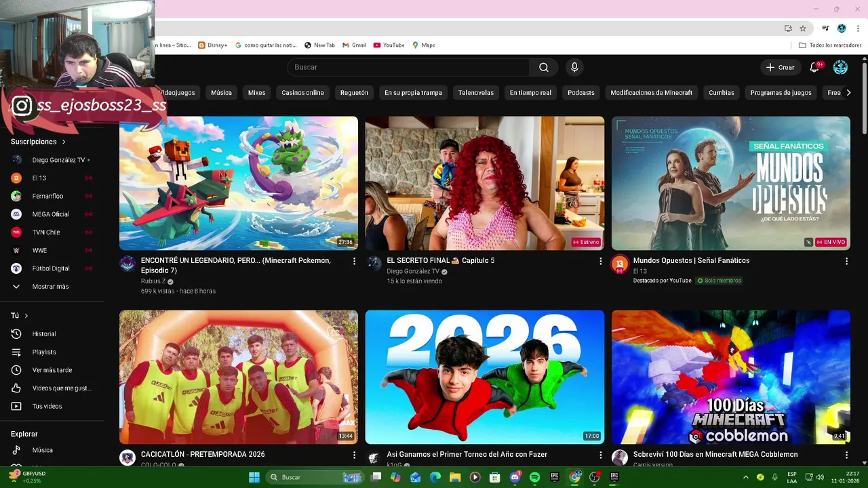
Task: Open Chrome media control icon
Action: (x=825, y=28)
